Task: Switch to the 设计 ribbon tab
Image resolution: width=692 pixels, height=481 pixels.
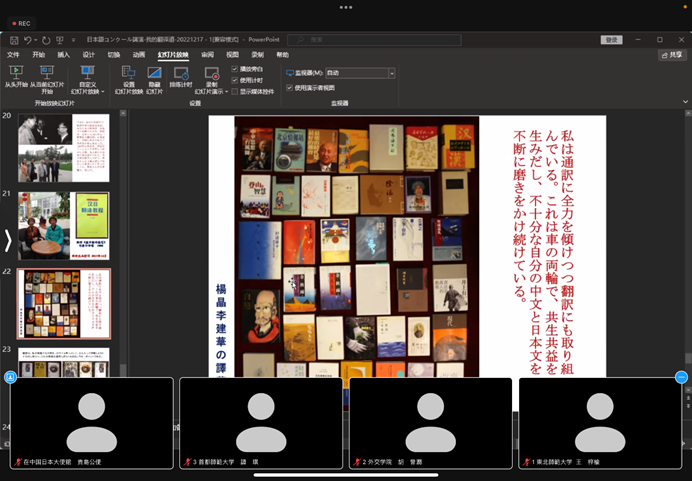Action: coord(89,54)
